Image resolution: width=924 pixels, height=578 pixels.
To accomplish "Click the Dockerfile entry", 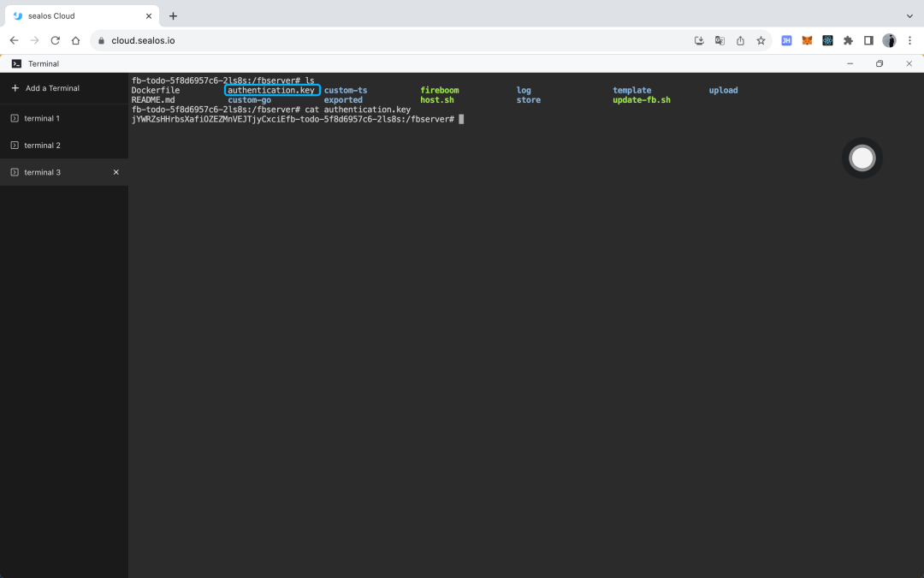I will pos(156,90).
